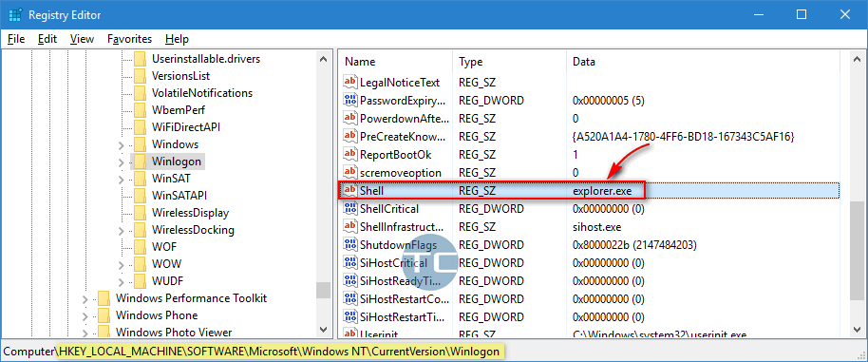Viewport: 868px width, 362px height.
Task: Click the WbemPerf folder icon
Action: 141,110
